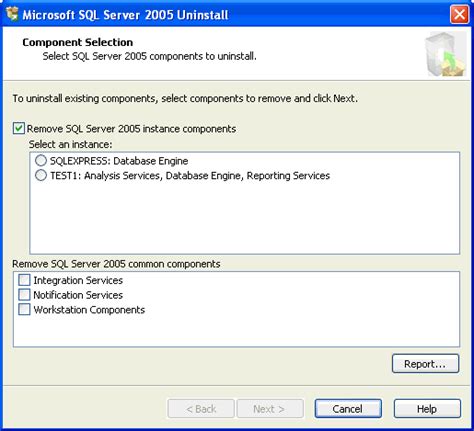Check the Integration Services checkbox
This screenshot has width=474, height=431.
pos(24,280)
